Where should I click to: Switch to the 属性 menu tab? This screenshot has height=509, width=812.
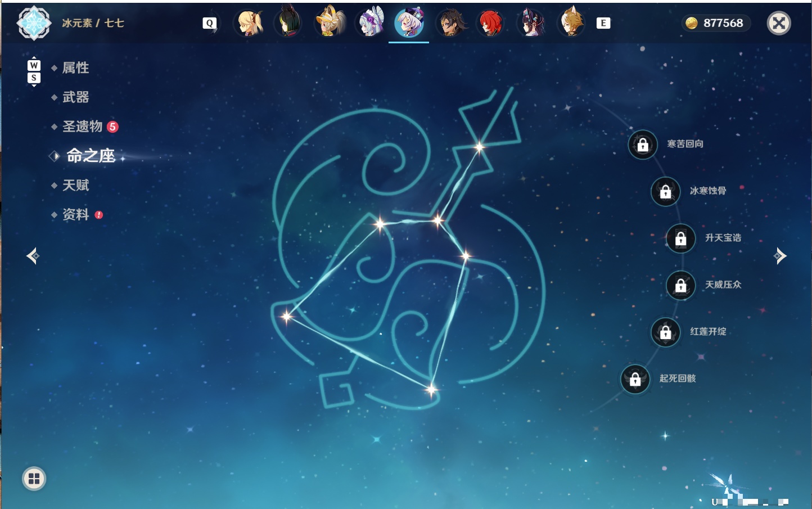point(75,68)
